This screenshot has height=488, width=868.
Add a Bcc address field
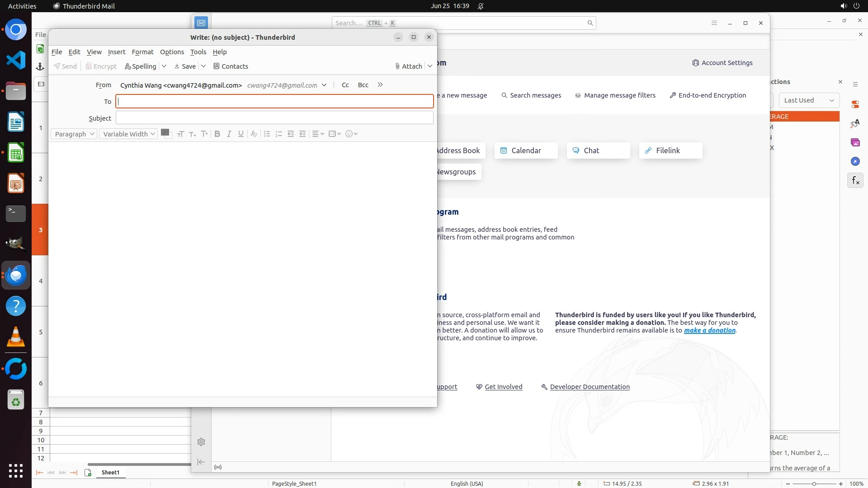click(363, 85)
